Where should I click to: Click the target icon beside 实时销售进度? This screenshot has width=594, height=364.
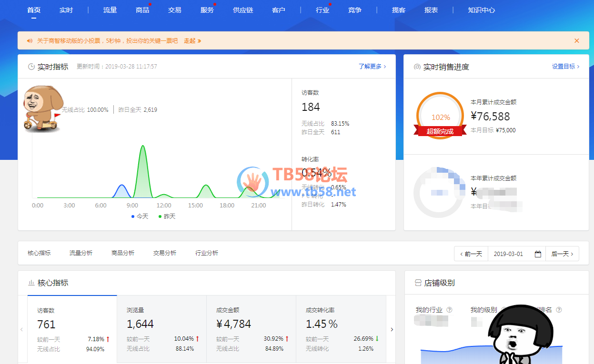417,67
